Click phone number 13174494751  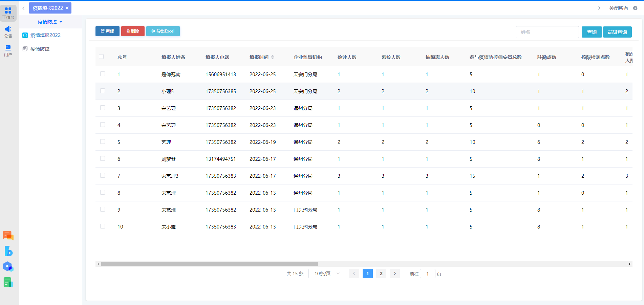pos(221,159)
